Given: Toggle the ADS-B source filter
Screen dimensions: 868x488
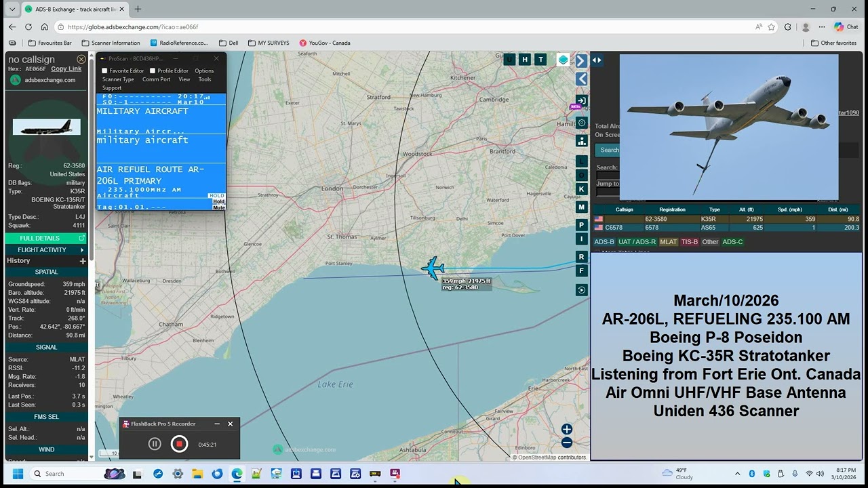Looking at the screenshot, I should 604,242.
